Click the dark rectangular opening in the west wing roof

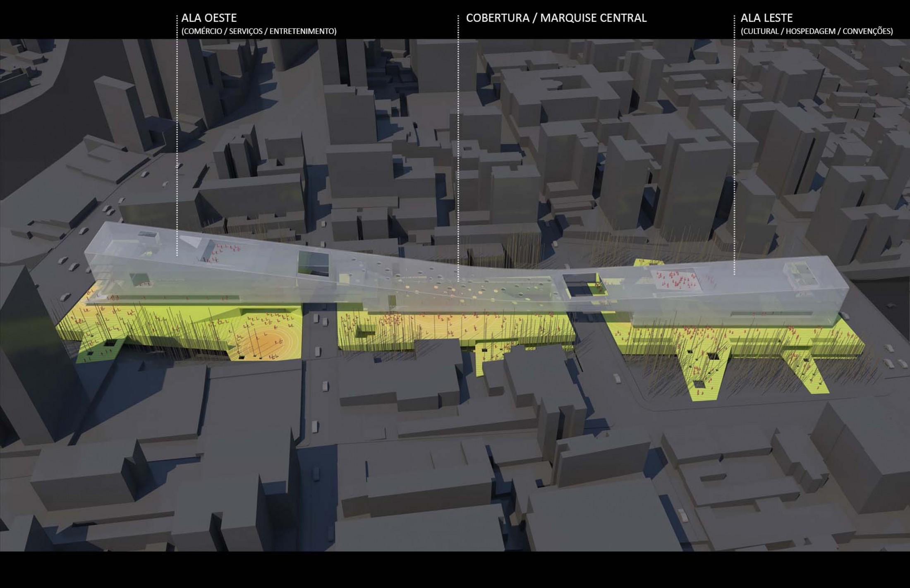click(x=313, y=263)
